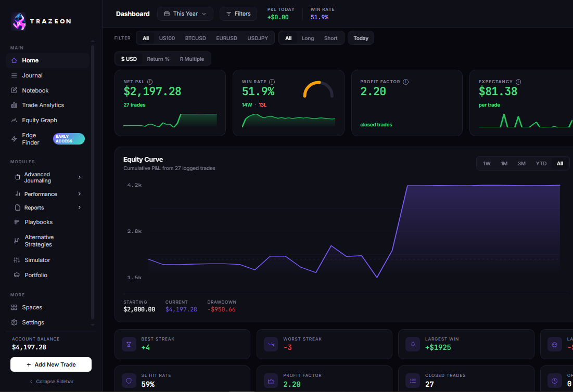The height and width of the screenshot is (392, 573).
Task: Click the Win Rate sparkline chart
Action: click(288, 121)
